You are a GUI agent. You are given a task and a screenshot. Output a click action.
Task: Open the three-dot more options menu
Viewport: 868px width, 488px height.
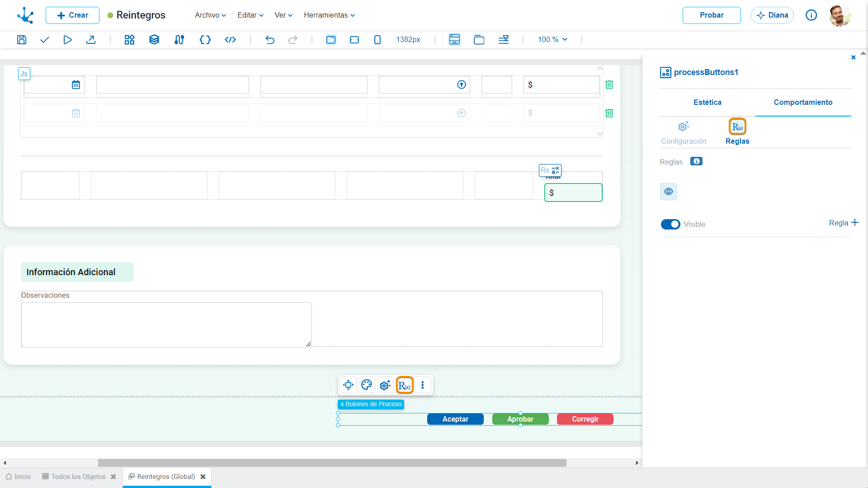point(423,385)
